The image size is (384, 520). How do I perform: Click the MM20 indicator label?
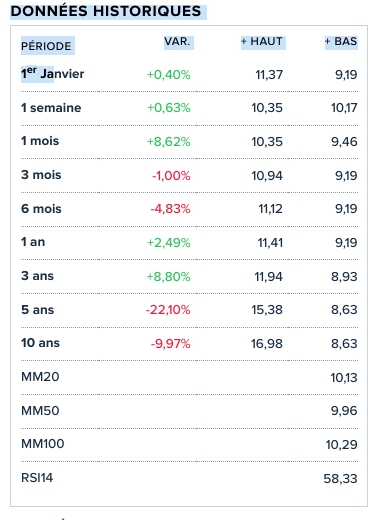point(40,377)
